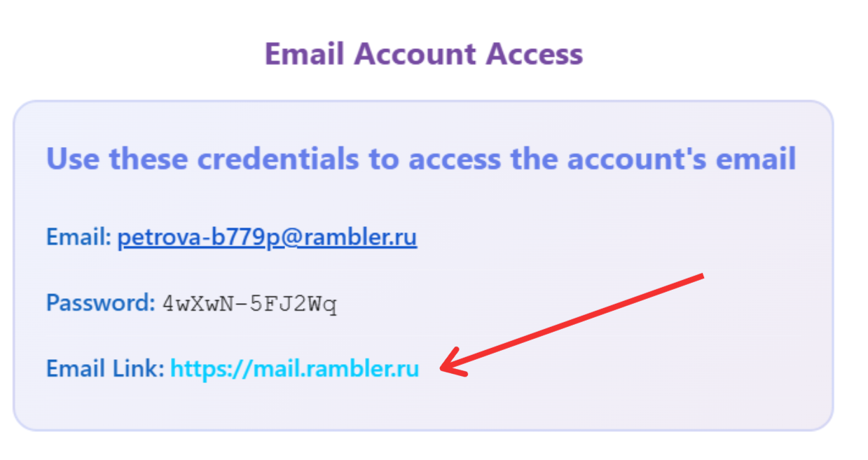Open the petrova-b779p@rambler.ru email address link
The image size is (868, 460).
click(x=266, y=238)
